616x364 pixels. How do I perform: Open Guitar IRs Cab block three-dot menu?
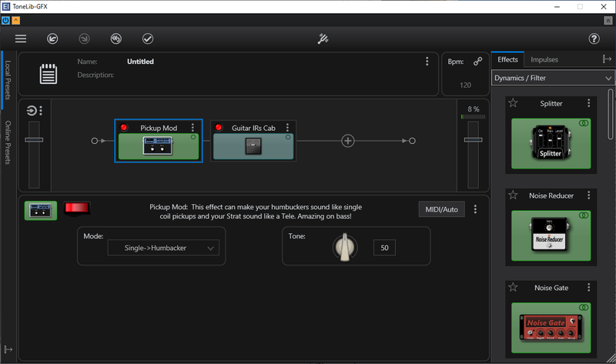pyautogui.click(x=287, y=128)
